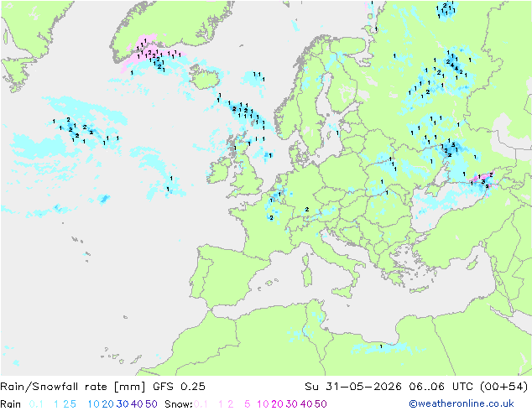Select the 31-05-2026 forecast date text
The width and height of the screenshot is (532, 411).
click(363, 387)
